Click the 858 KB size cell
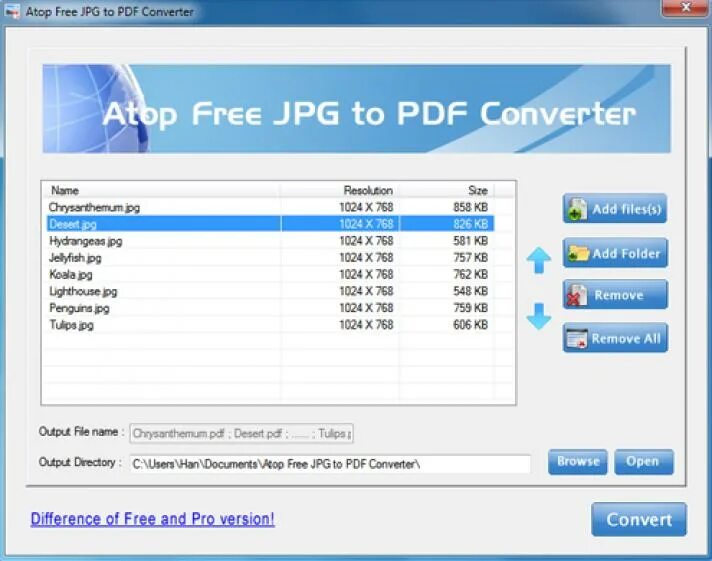Viewport: 712px width, 561px height. click(470, 207)
